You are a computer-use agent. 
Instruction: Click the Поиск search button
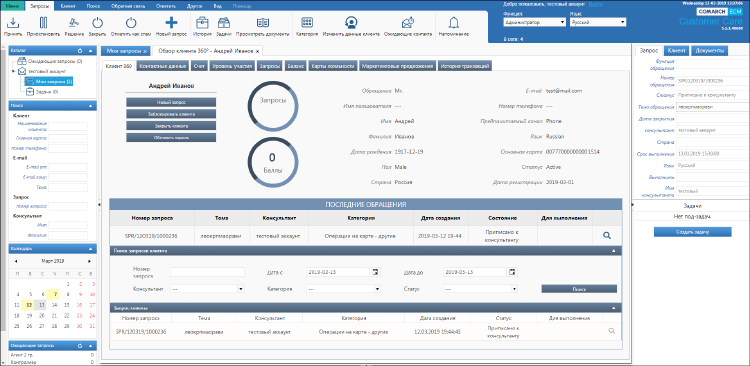(x=579, y=289)
